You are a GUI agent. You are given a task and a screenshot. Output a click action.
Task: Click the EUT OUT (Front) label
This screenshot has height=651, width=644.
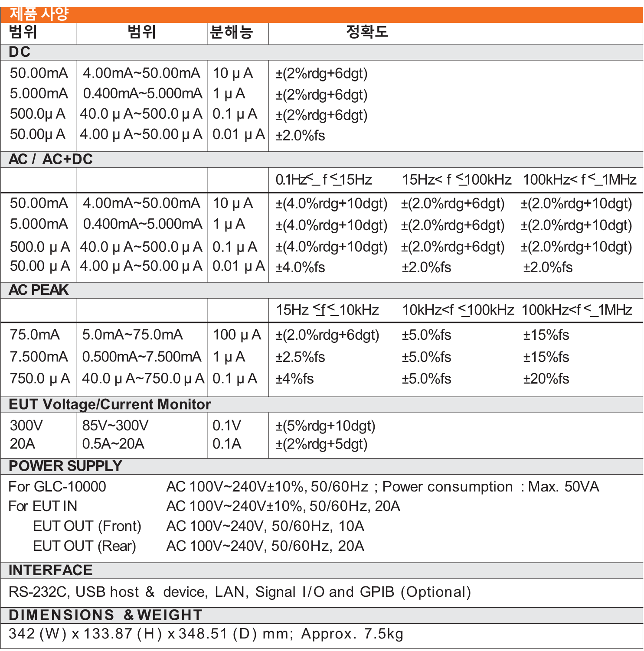pos(87,526)
